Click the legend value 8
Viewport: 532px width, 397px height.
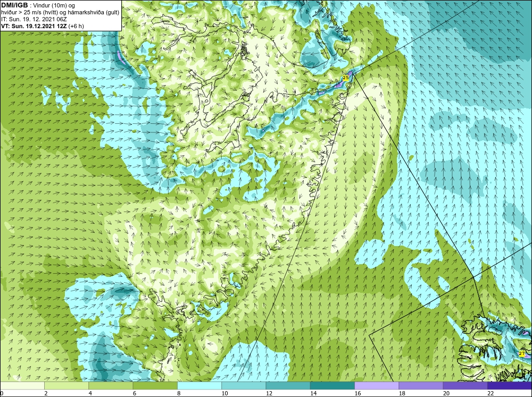179,393
